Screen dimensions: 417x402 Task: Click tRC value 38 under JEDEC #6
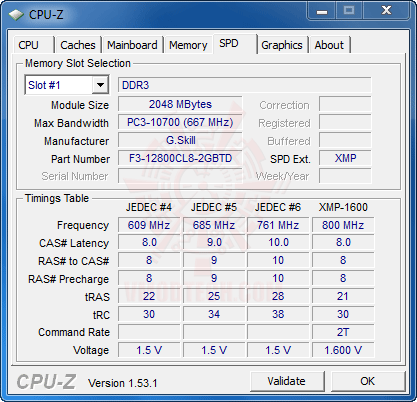tap(278, 314)
